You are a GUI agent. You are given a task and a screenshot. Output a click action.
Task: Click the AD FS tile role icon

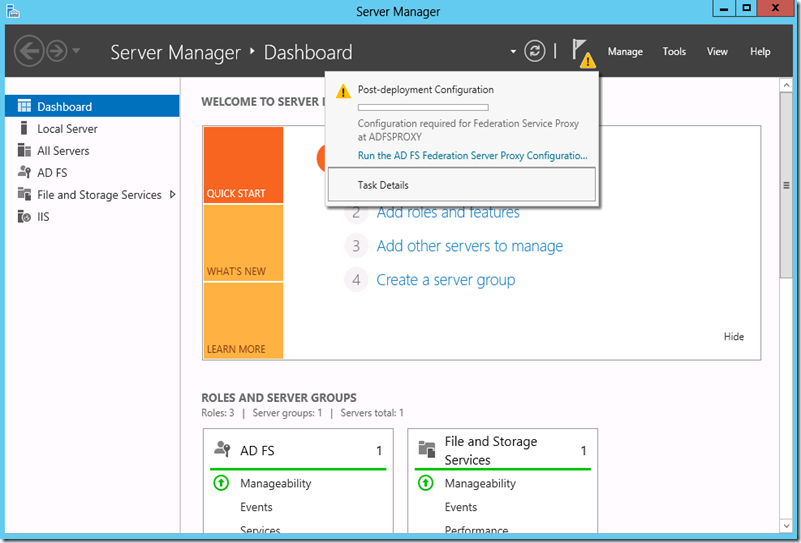point(222,449)
